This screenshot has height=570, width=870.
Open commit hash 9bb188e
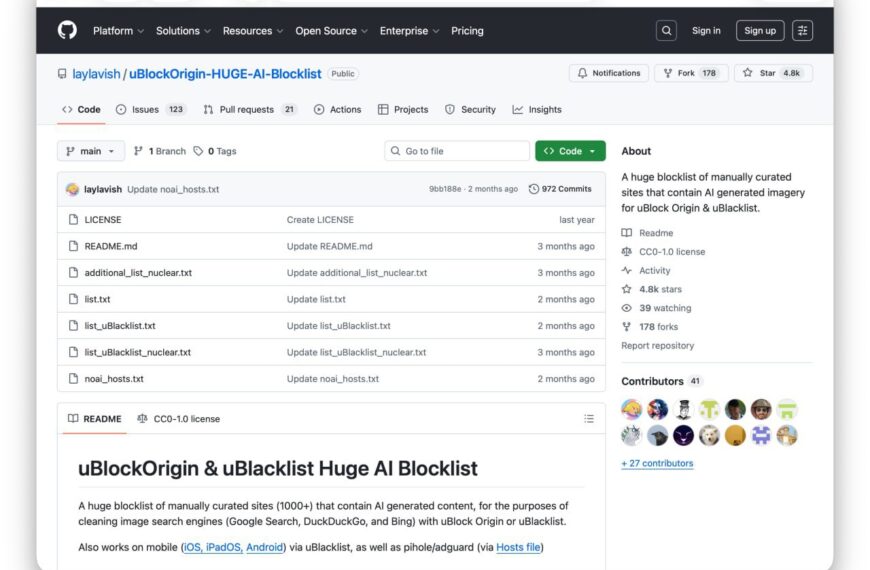point(445,189)
